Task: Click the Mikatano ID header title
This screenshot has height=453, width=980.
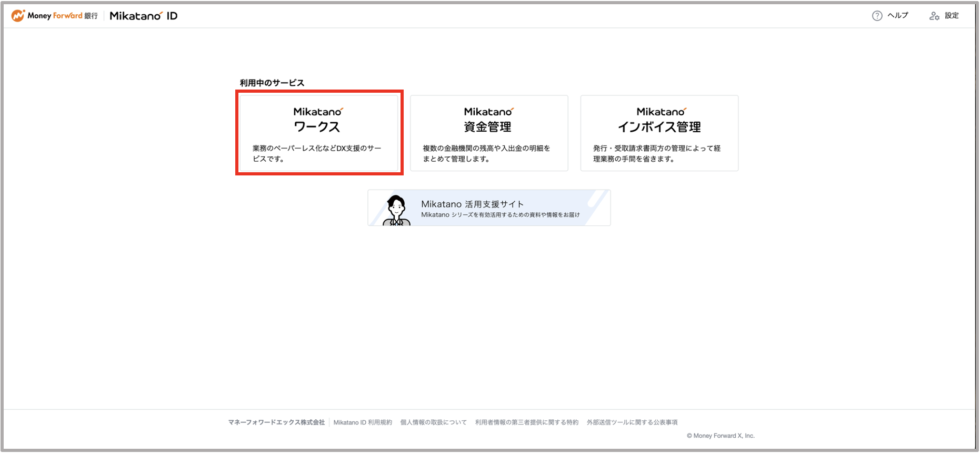Action: pyautogui.click(x=144, y=16)
